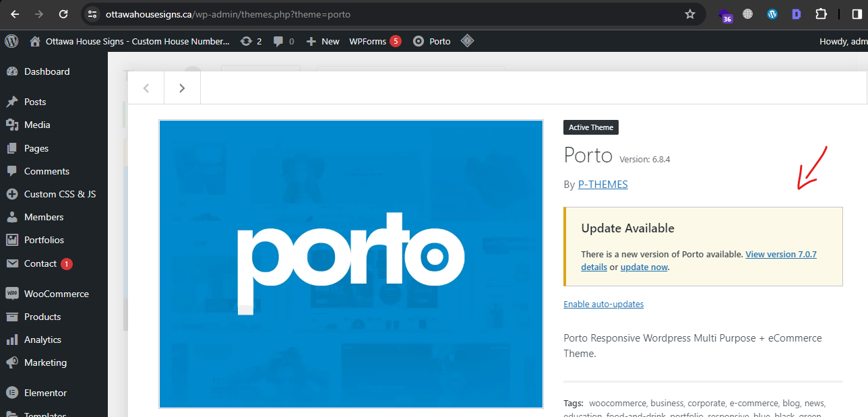Click the browser forward arrow
The height and width of the screenshot is (417, 868).
(38, 14)
